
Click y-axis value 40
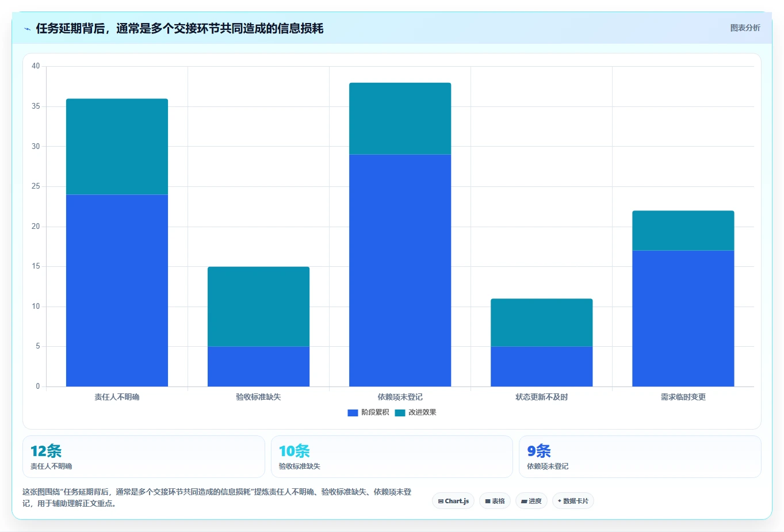(x=36, y=66)
